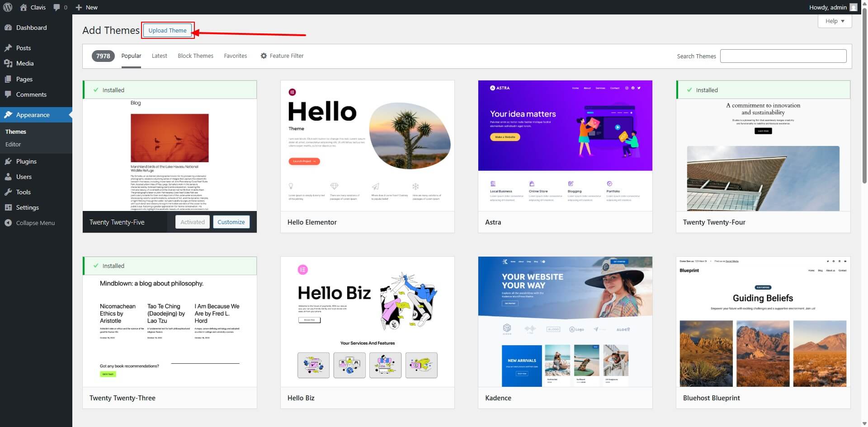Switch to the Block Themes tab

(195, 56)
